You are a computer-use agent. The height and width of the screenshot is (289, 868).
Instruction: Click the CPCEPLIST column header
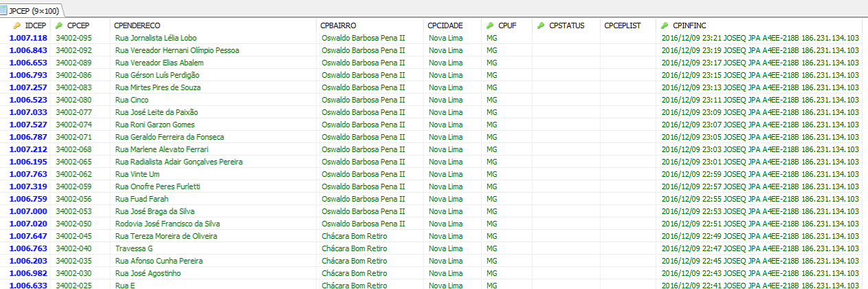[622, 25]
